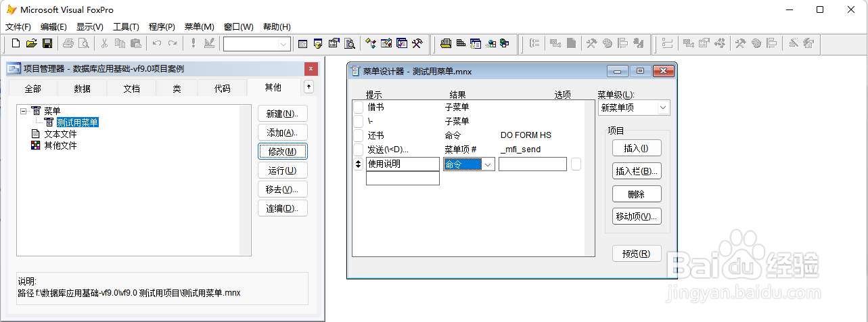Click the 插入栏(B)... button
This screenshot has height=322, width=868.
pyautogui.click(x=637, y=171)
